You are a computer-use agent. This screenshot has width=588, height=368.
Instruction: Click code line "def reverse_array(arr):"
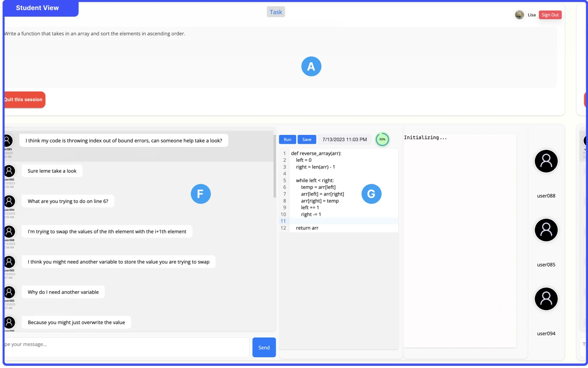point(316,153)
